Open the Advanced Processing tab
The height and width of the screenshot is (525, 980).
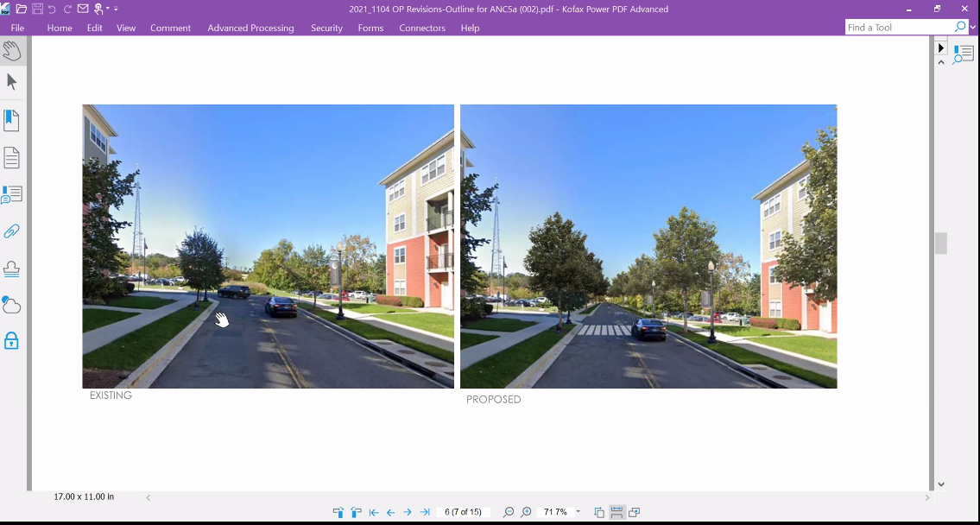[250, 28]
